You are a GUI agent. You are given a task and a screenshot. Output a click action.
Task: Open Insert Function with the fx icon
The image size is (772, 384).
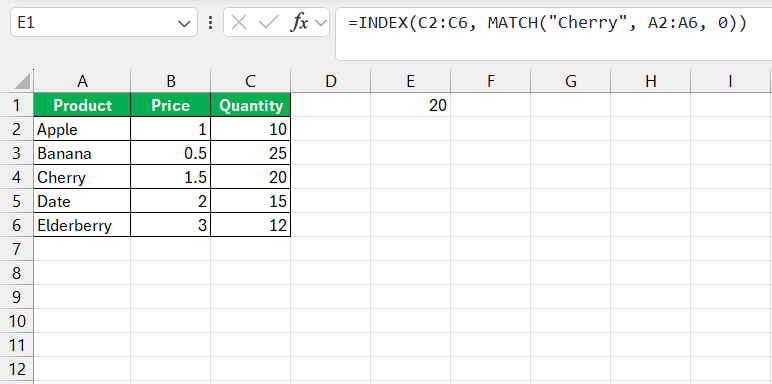point(298,23)
